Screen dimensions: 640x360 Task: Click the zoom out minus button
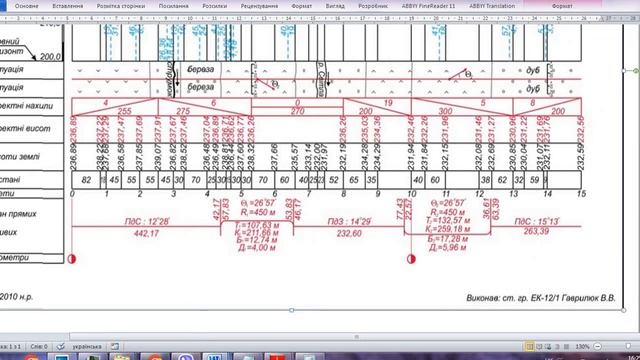pyautogui.click(x=598, y=347)
